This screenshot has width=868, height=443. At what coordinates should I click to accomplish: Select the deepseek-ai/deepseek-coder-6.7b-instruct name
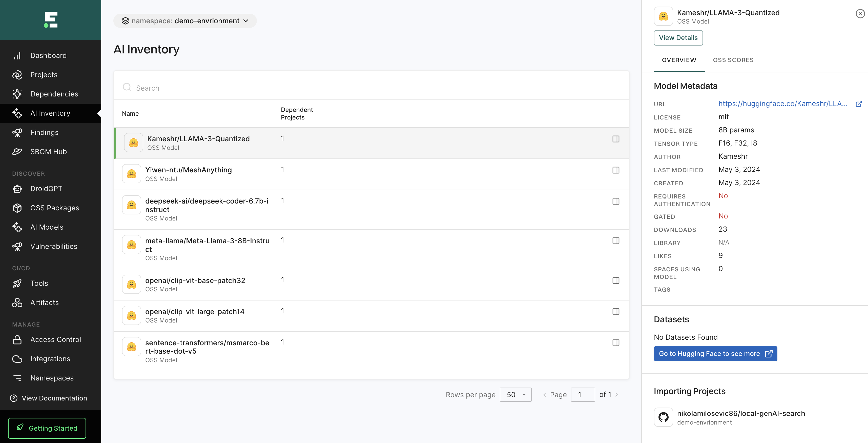pos(207,205)
